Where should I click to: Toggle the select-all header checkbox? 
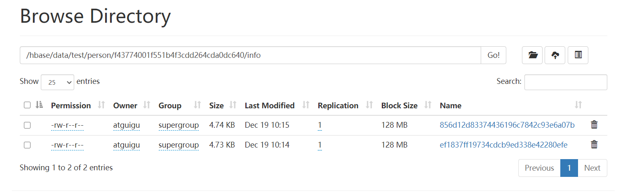(x=27, y=105)
